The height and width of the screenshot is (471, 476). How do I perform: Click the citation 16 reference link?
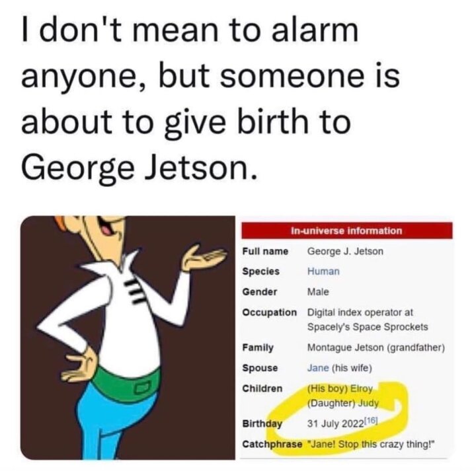[370, 421]
